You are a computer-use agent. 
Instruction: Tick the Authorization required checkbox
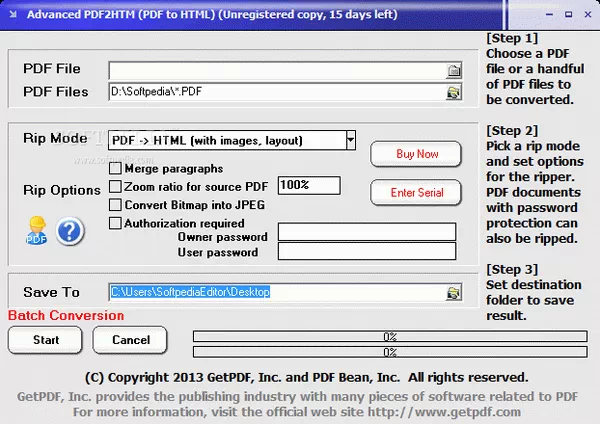tap(115, 223)
